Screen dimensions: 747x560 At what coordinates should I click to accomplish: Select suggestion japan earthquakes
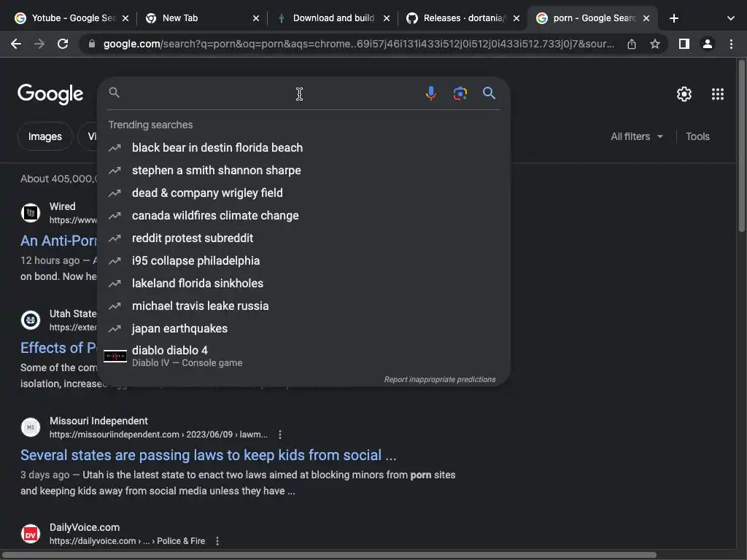303,329
